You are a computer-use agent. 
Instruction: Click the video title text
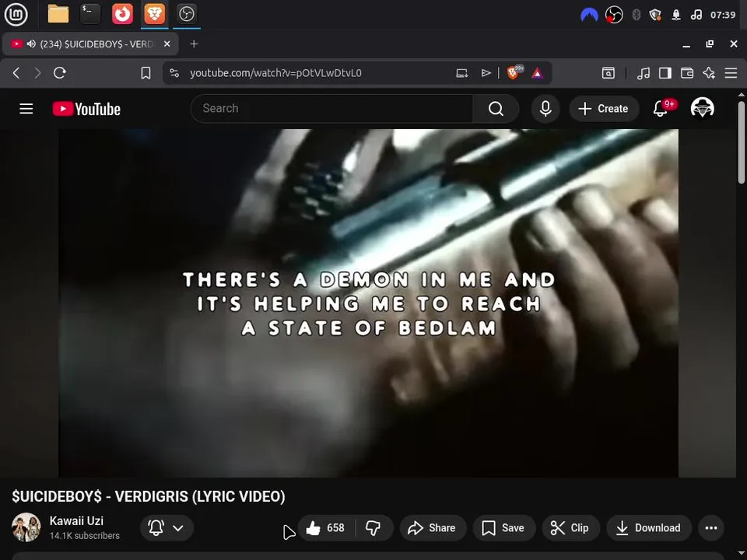pos(149,496)
